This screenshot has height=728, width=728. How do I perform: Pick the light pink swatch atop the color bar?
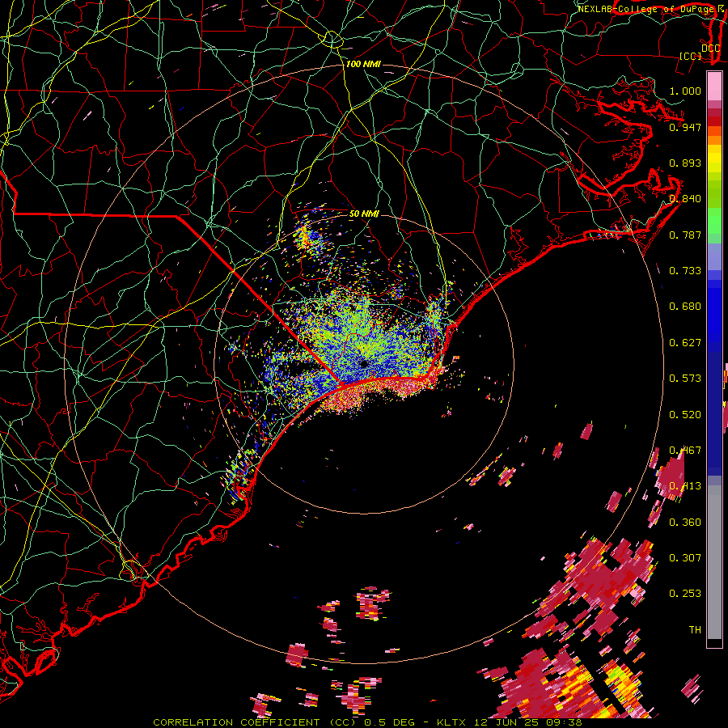point(714,87)
